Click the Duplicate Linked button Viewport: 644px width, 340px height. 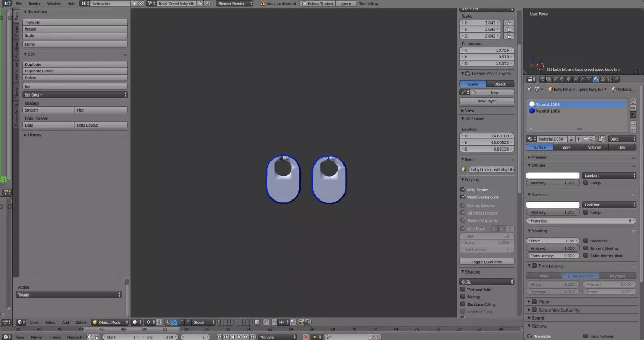coord(75,71)
